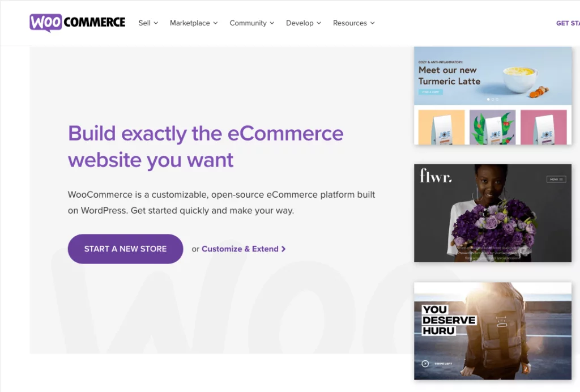This screenshot has height=392, width=580.
Task: Open the Resources menu
Action: click(354, 23)
